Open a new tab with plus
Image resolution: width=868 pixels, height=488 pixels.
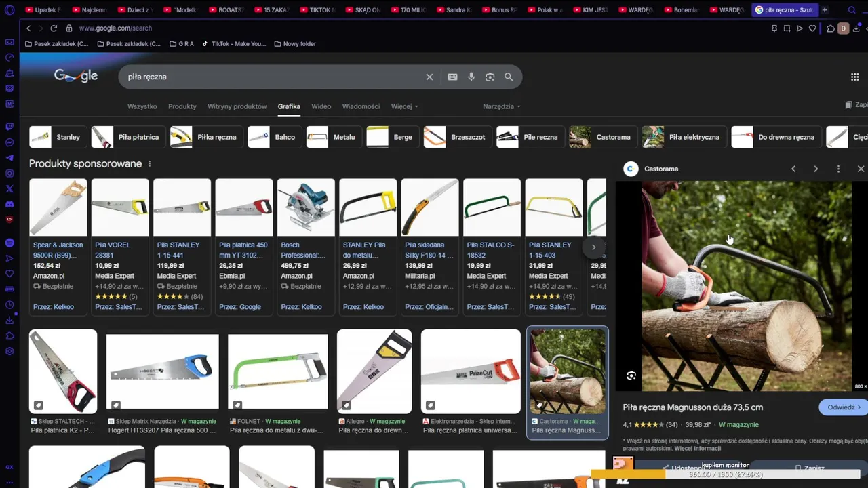[x=825, y=10]
